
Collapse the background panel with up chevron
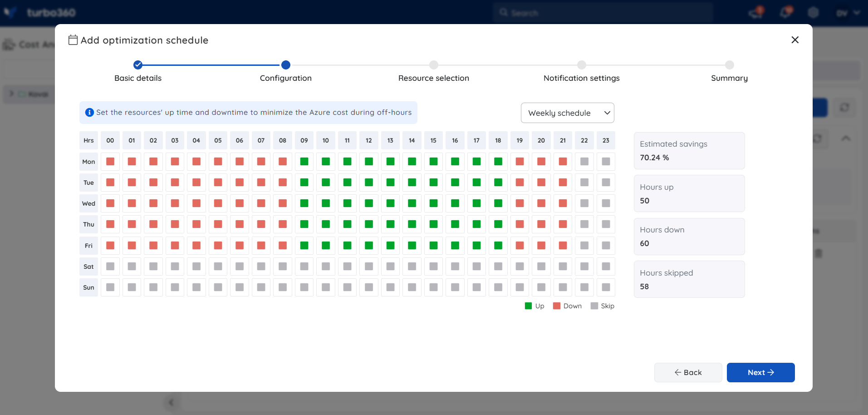click(846, 138)
